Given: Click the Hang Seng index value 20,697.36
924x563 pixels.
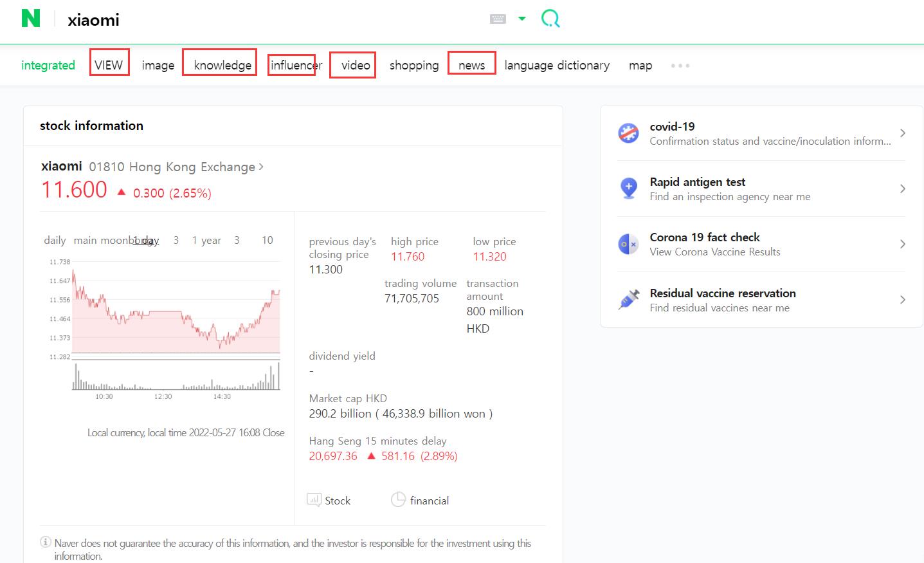Looking at the screenshot, I should click(333, 456).
